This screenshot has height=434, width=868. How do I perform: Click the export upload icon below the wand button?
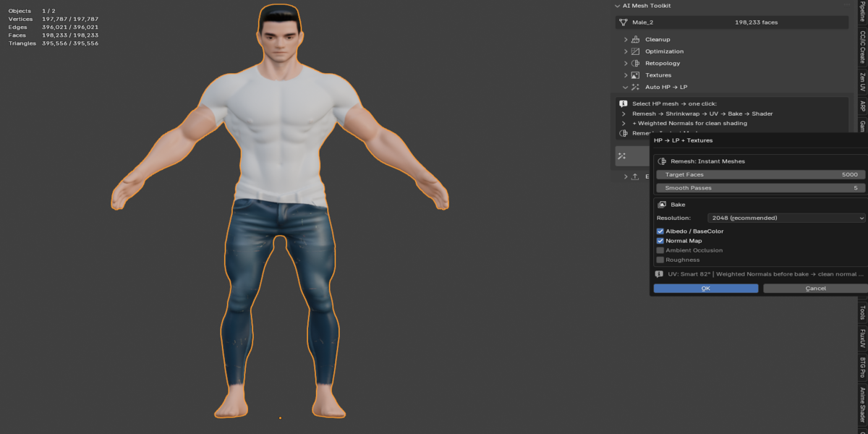pyautogui.click(x=635, y=176)
